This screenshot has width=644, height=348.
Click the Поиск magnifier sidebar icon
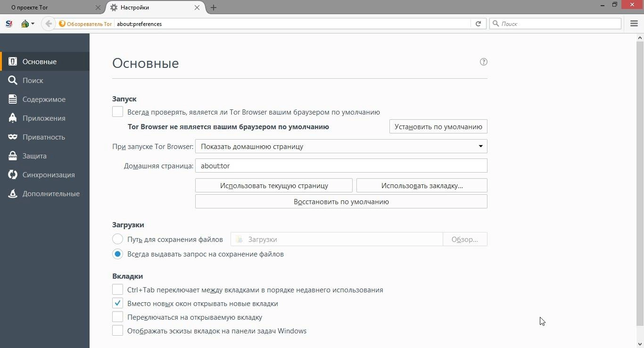[x=13, y=80]
